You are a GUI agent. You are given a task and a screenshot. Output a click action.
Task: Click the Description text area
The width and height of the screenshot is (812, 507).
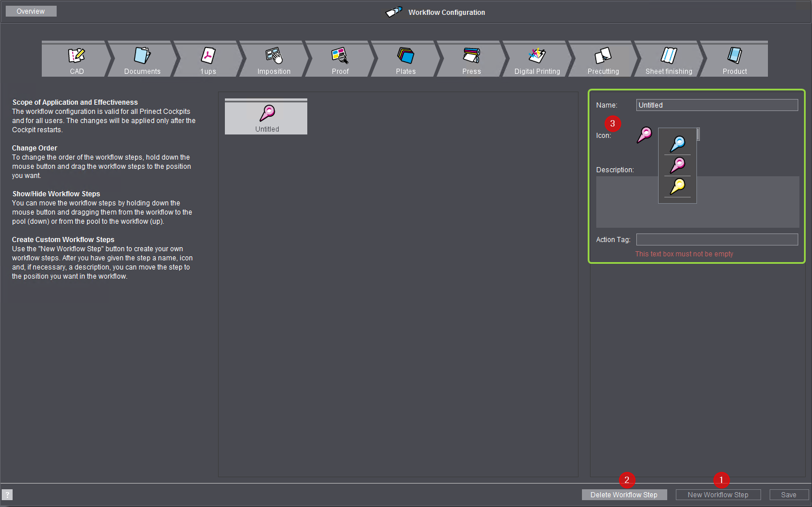pos(698,202)
